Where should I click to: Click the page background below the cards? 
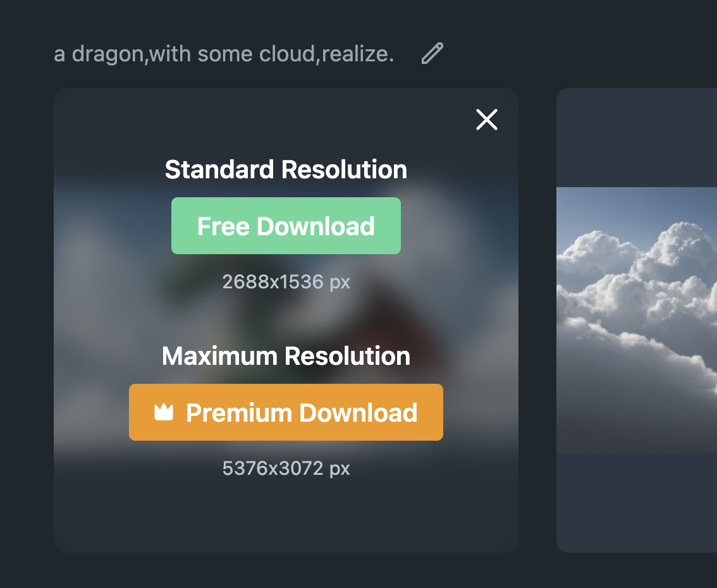(316, 571)
